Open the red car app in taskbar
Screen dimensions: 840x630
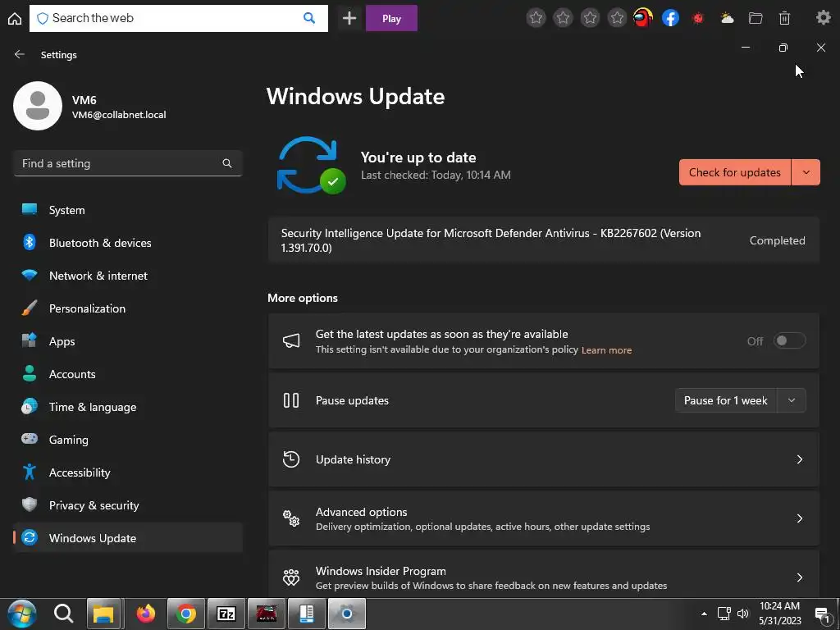click(x=267, y=614)
